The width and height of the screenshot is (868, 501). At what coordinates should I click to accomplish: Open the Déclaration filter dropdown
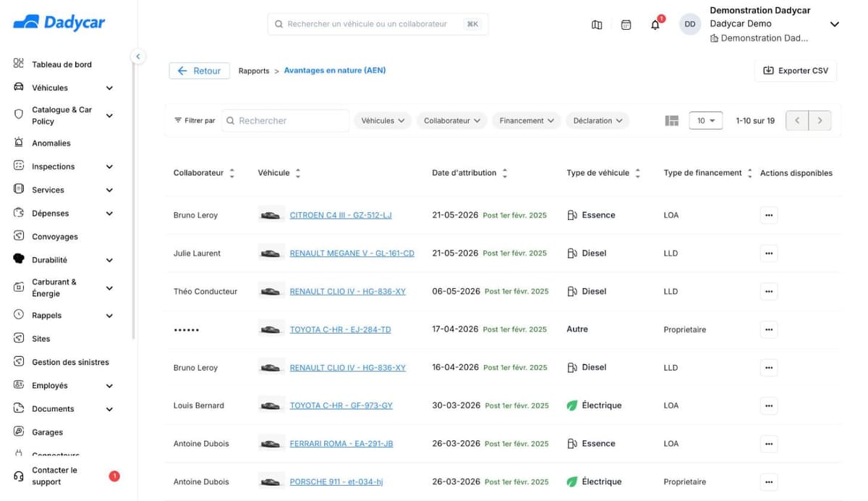(597, 121)
